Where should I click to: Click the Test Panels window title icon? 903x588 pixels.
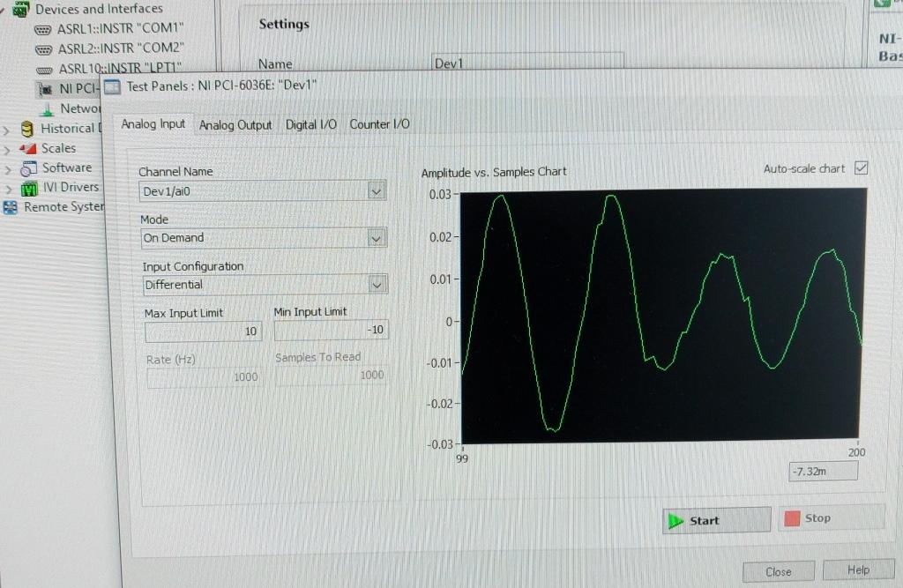tap(112, 87)
